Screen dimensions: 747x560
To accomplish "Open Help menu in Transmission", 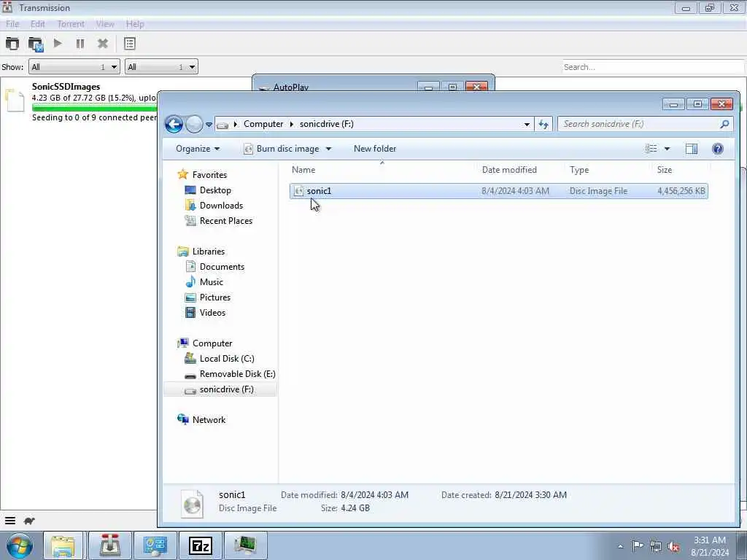I will click(x=135, y=24).
